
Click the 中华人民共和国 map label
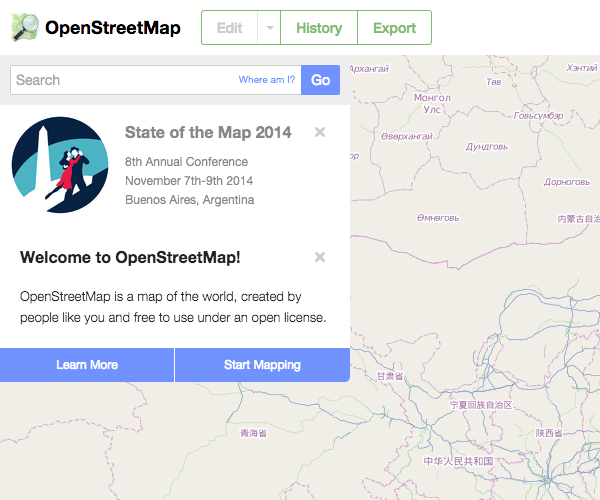point(458,461)
